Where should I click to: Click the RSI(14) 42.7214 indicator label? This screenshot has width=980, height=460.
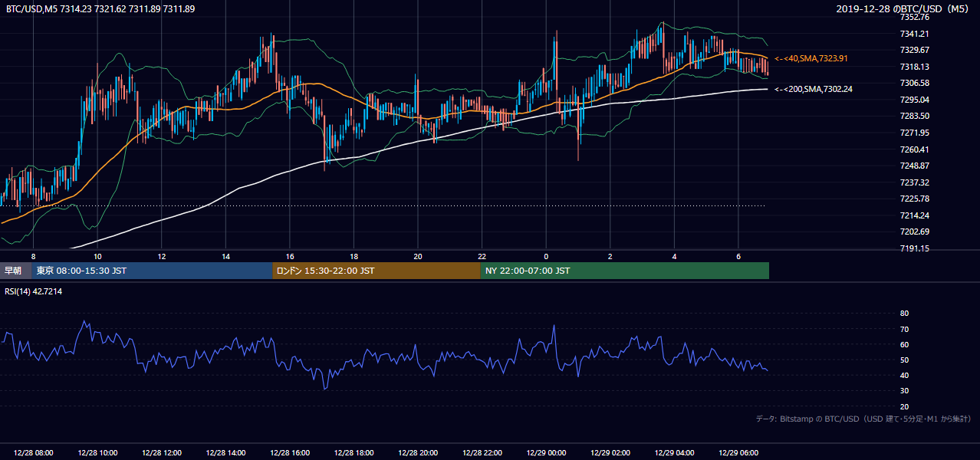(x=34, y=291)
